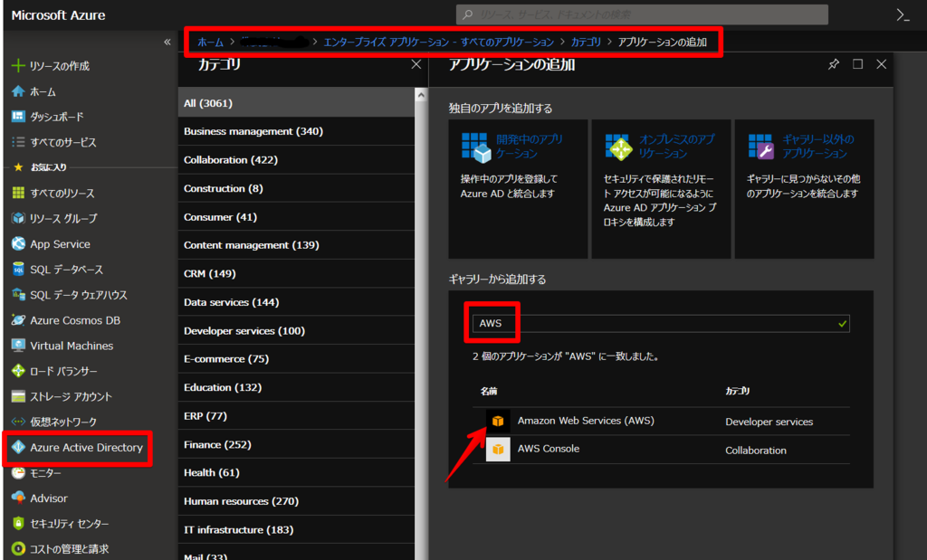Click scroll-up arrow of category list
This screenshot has width=927, height=560.
coord(421,94)
